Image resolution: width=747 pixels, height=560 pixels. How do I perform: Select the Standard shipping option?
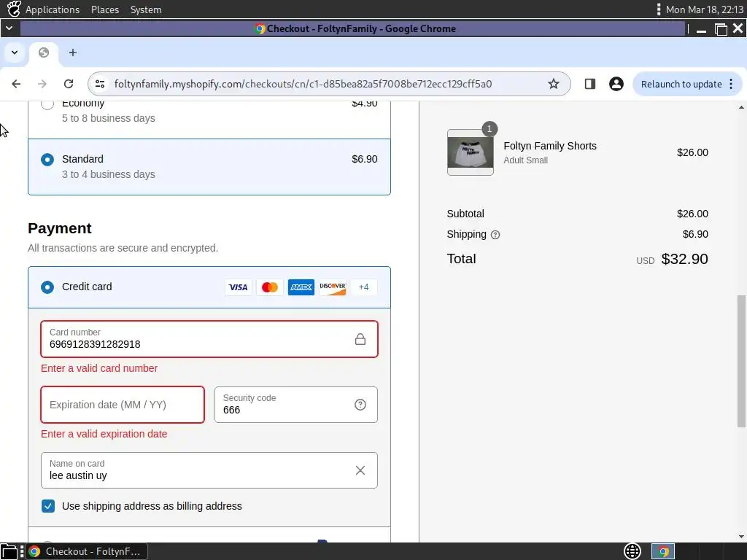pos(47,160)
